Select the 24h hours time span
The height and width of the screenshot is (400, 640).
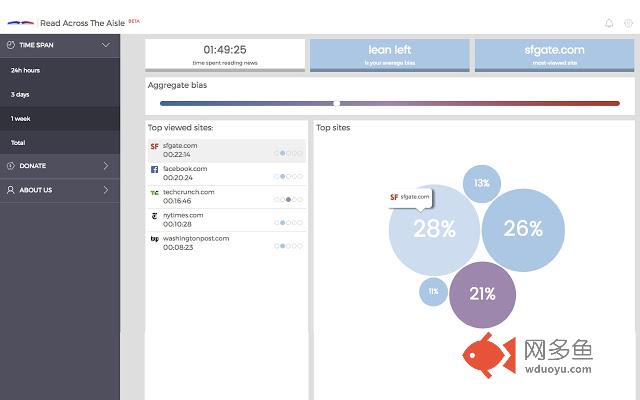[x=26, y=70]
